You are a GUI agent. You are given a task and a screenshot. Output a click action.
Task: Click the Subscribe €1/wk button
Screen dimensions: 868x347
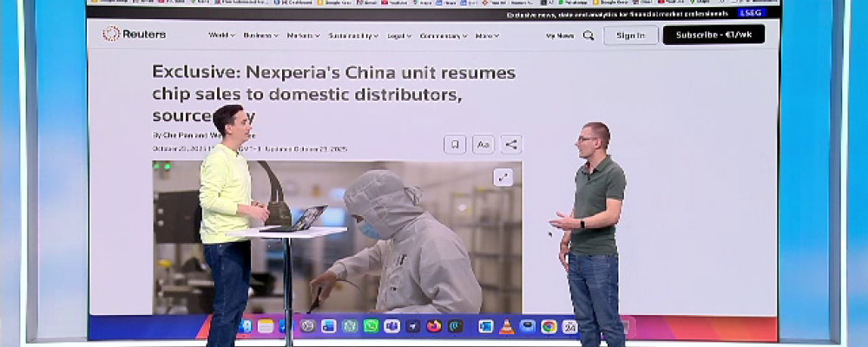713,35
